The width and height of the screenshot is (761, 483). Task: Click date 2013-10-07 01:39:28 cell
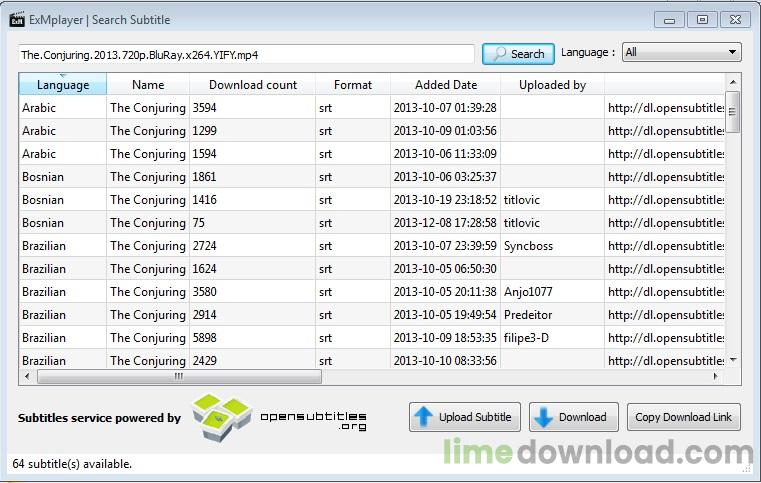tap(446, 108)
